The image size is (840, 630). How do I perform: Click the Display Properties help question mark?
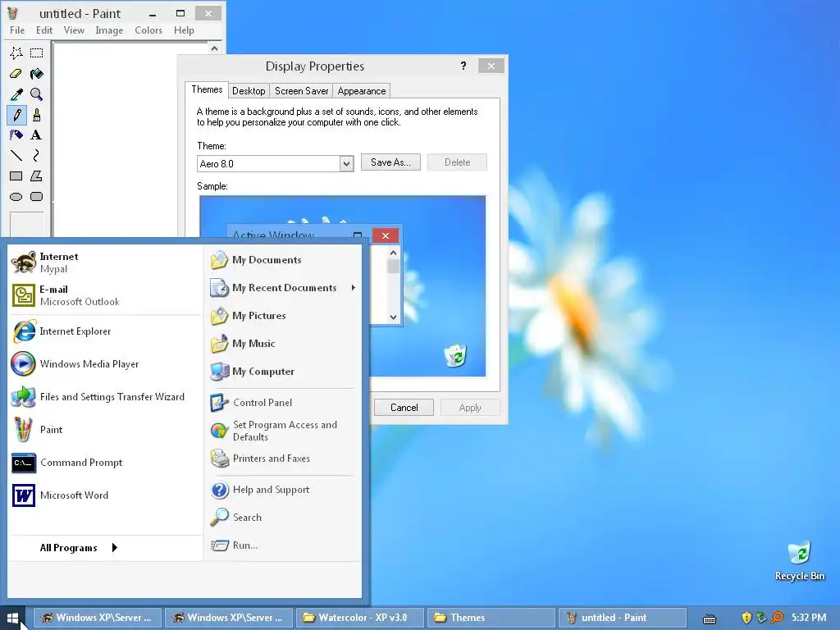pos(463,66)
